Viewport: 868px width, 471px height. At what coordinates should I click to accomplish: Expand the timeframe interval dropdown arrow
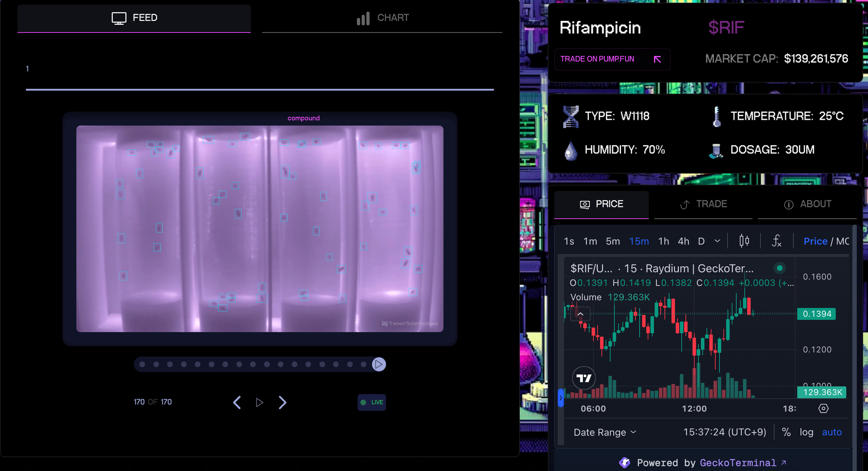pyautogui.click(x=717, y=240)
